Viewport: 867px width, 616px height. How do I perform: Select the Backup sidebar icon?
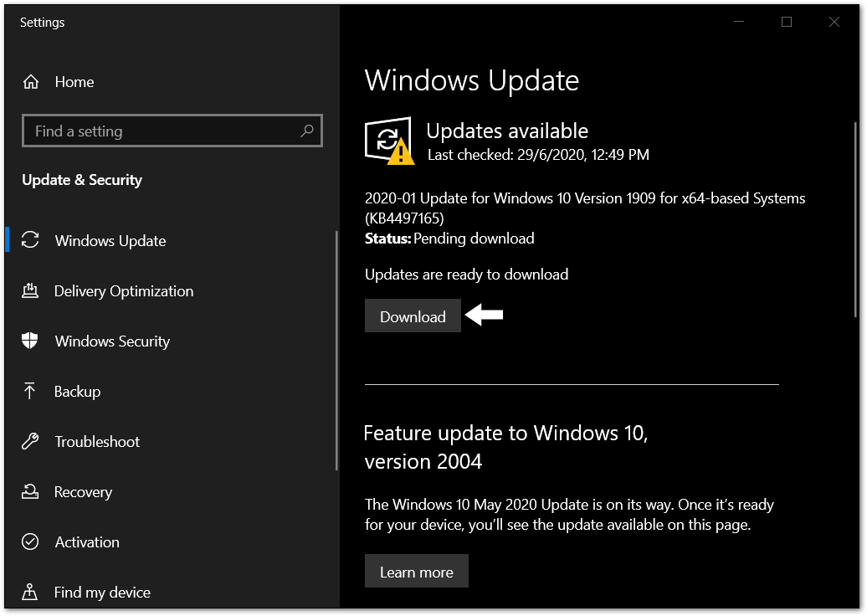click(x=31, y=391)
